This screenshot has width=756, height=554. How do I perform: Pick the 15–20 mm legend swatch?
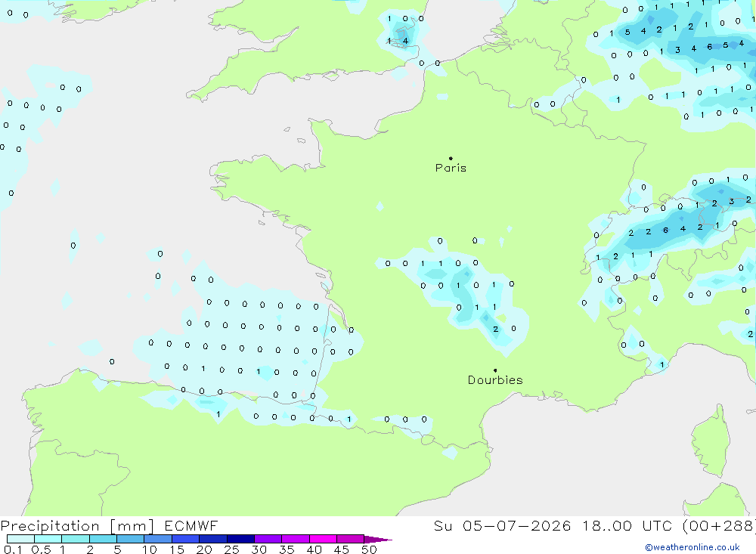pos(186,539)
